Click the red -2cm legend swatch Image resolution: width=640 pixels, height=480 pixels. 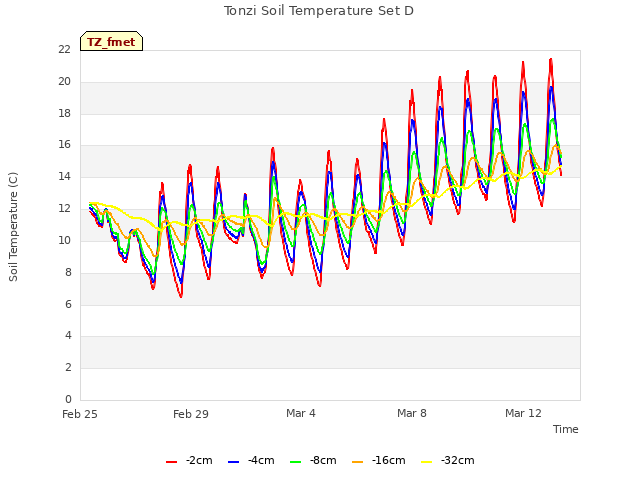click(171, 462)
